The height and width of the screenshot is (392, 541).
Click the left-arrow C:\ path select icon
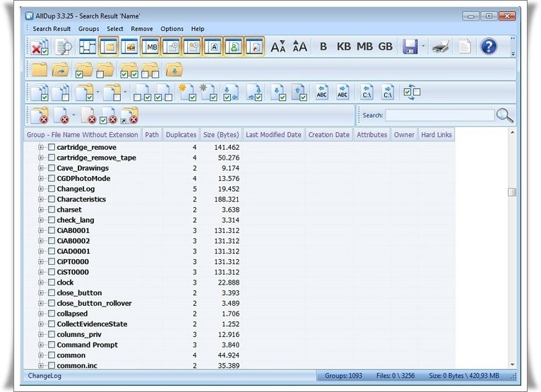click(x=367, y=93)
